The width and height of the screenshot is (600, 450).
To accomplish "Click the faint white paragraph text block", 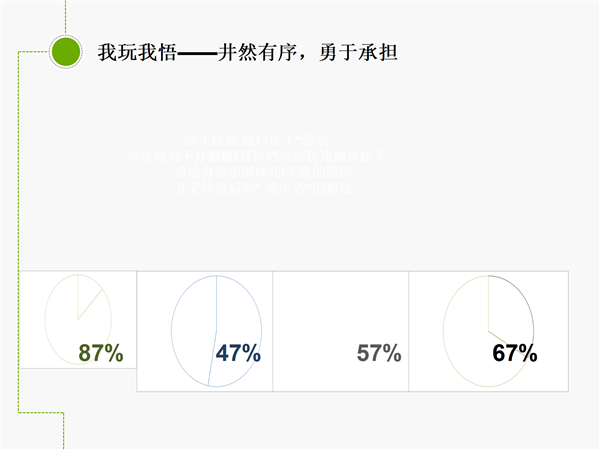I will click(271, 165).
